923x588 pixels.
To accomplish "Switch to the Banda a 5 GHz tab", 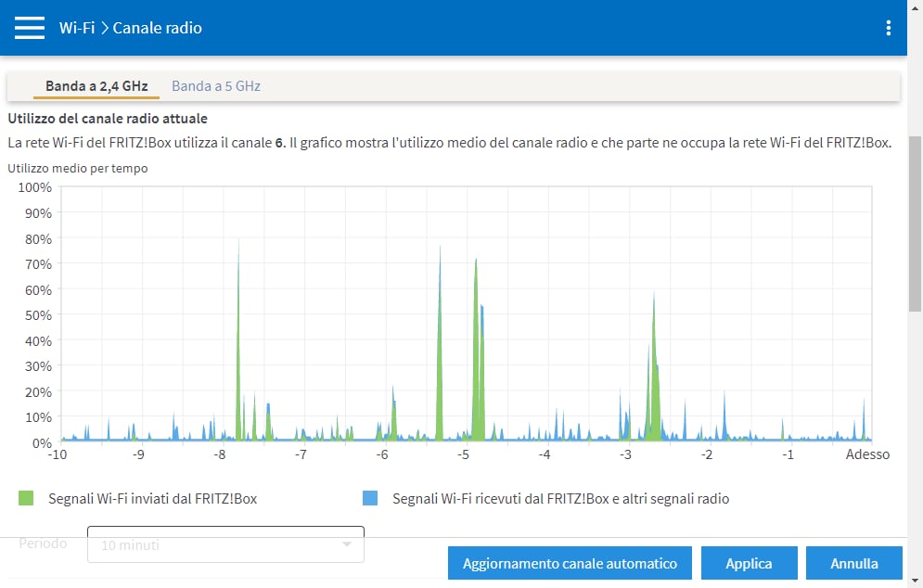I will (216, 86).
